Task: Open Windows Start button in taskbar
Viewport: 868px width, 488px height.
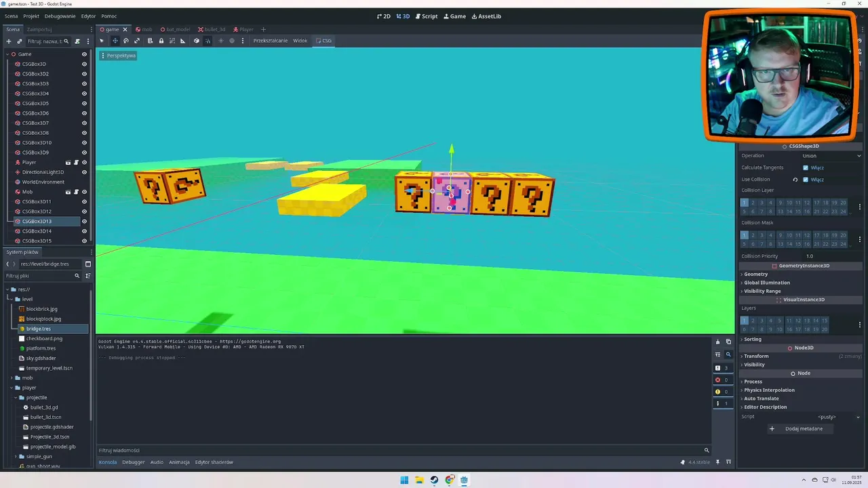Action: coord(404,480)
